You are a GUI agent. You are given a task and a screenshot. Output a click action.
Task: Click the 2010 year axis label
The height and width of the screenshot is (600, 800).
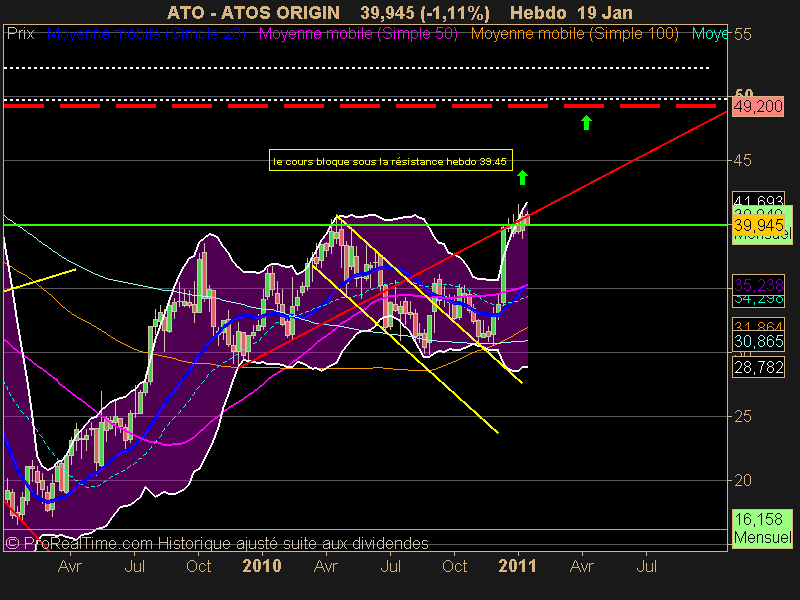point(262,566)
